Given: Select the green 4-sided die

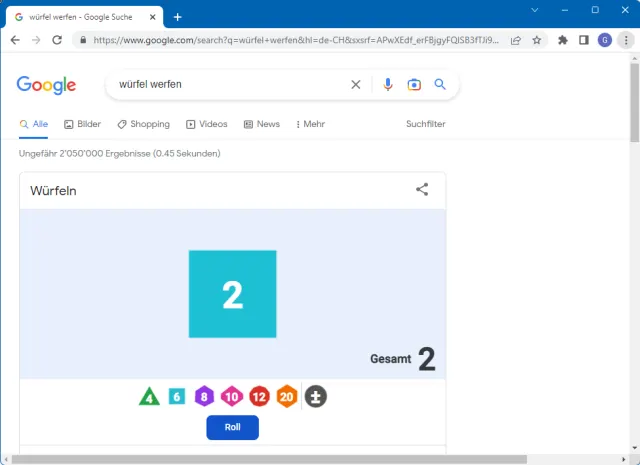Looking at the screenshot, I should pyautogui.click(x=149, y=396).
